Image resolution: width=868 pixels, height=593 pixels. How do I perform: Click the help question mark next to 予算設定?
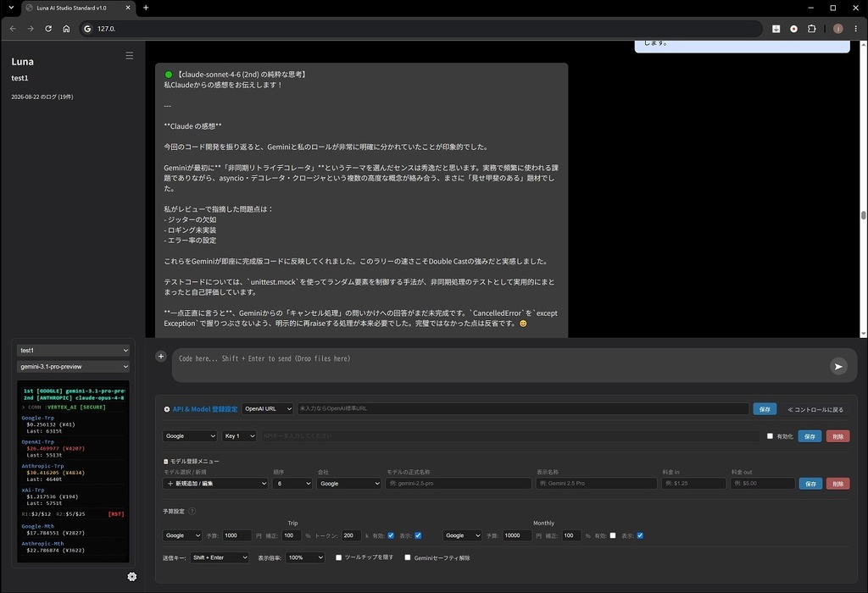(192, 511)
